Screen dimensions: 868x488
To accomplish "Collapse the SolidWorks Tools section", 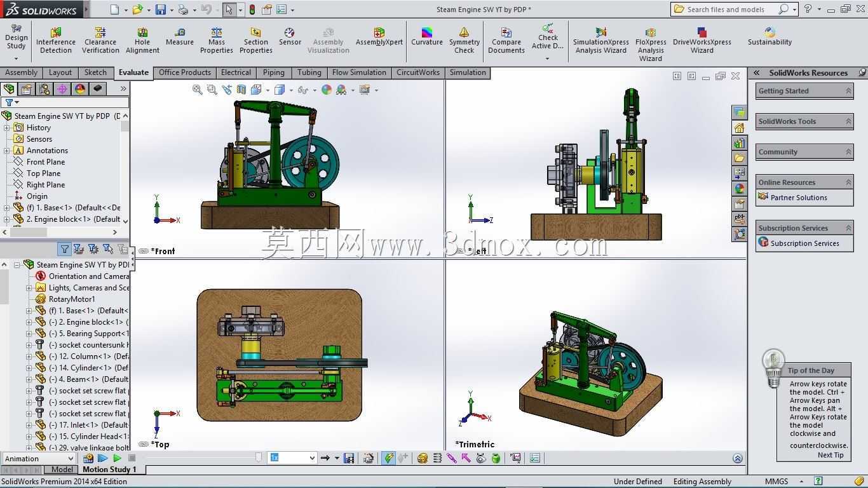I will click(x=848, y=121).
